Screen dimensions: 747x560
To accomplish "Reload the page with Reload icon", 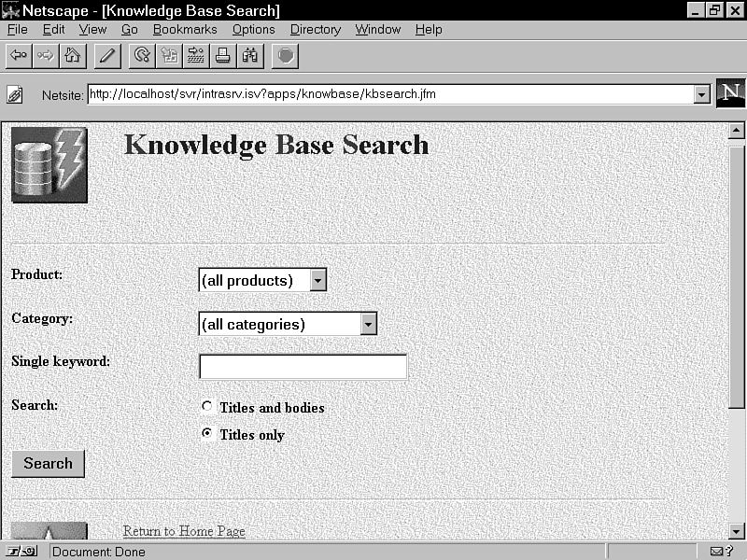I will pos(142,56).
